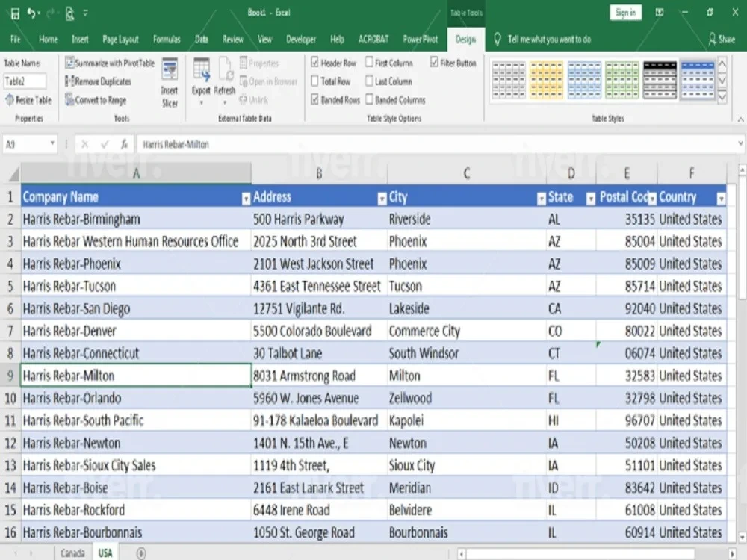Open Summarize with PivotTable
Viewport: 747px width, 560px height.
click(x=110, y=63)
